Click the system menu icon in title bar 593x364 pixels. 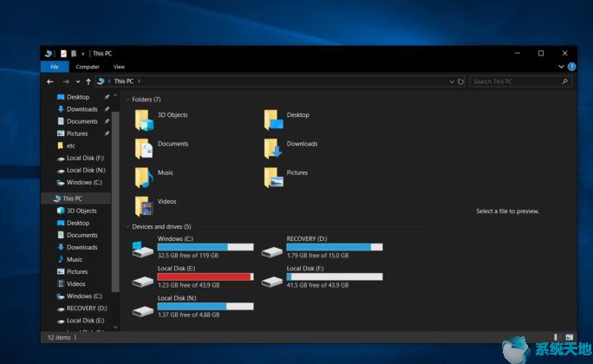[49, 54]
